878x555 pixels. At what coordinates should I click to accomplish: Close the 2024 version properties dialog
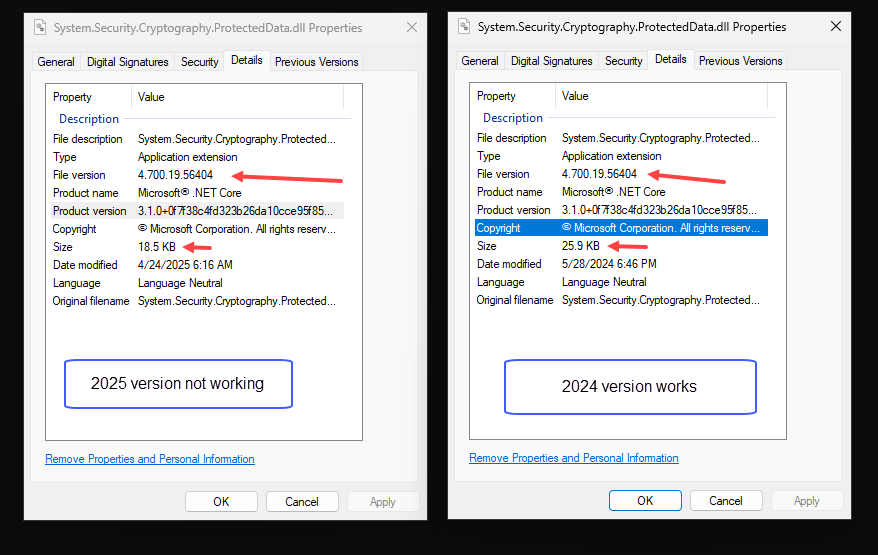[x=836, y=27]
